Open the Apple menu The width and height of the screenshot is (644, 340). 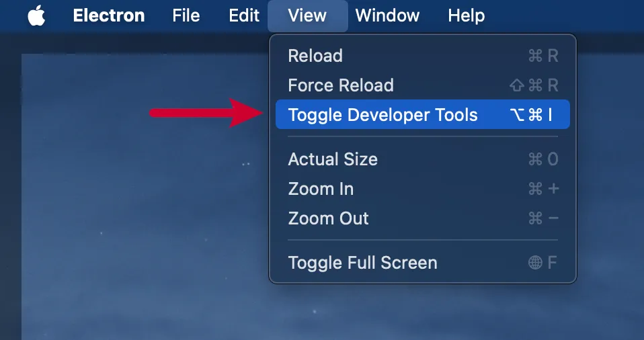(36, 15)
